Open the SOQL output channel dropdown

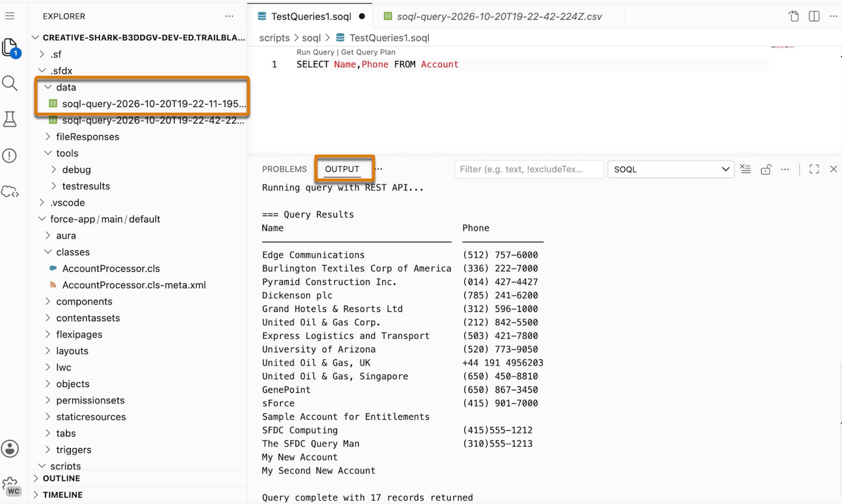coord(671,169)
